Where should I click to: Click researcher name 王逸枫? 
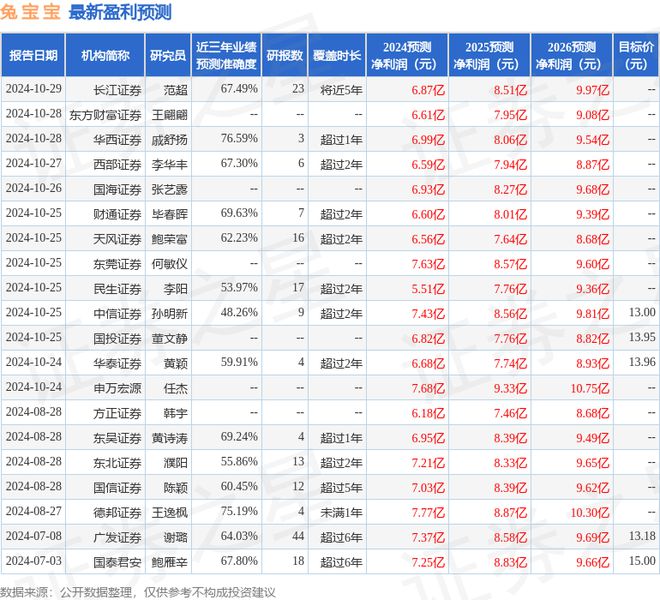(169, 512)
